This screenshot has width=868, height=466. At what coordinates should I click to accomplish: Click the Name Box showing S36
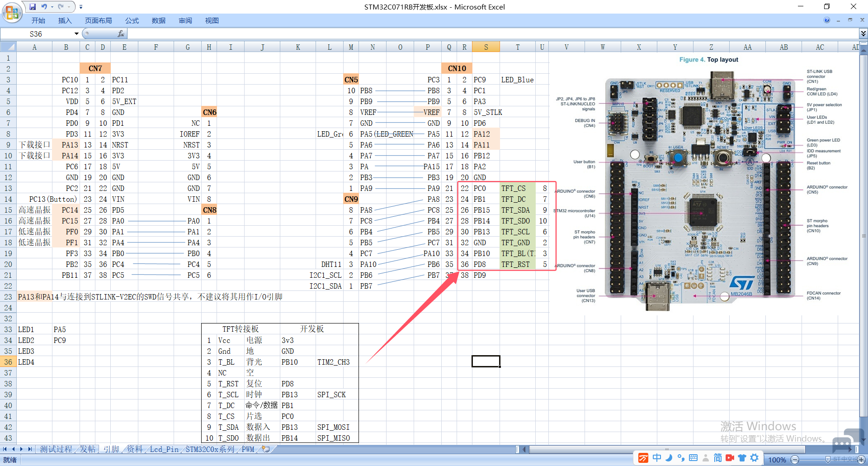click(36, 34)
